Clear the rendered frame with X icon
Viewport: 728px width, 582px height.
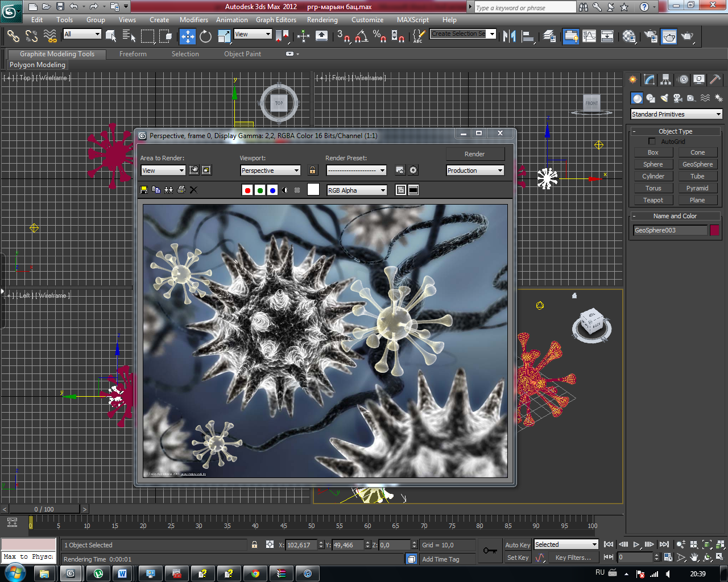(193, 190)
